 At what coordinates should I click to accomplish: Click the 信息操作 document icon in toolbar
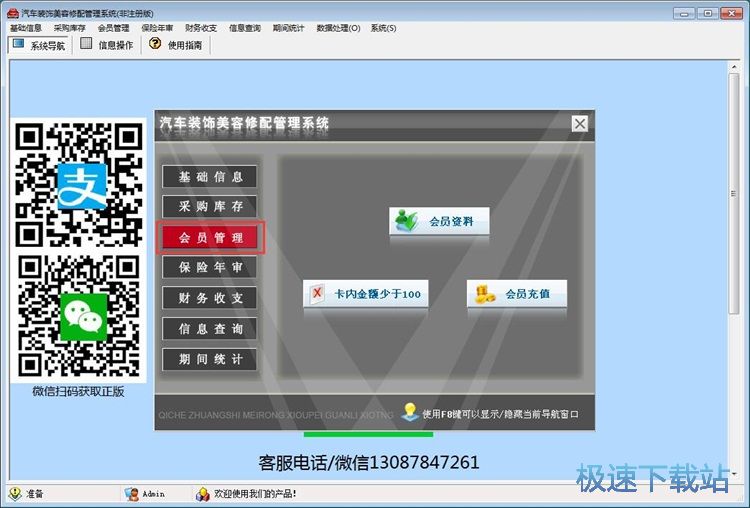tap(87, 44)
